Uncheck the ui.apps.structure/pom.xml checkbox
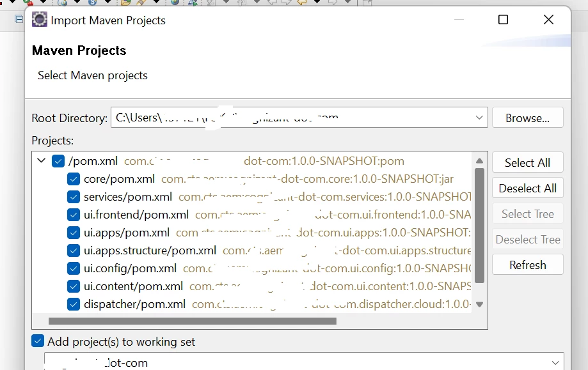 click(x=74, y=251)
